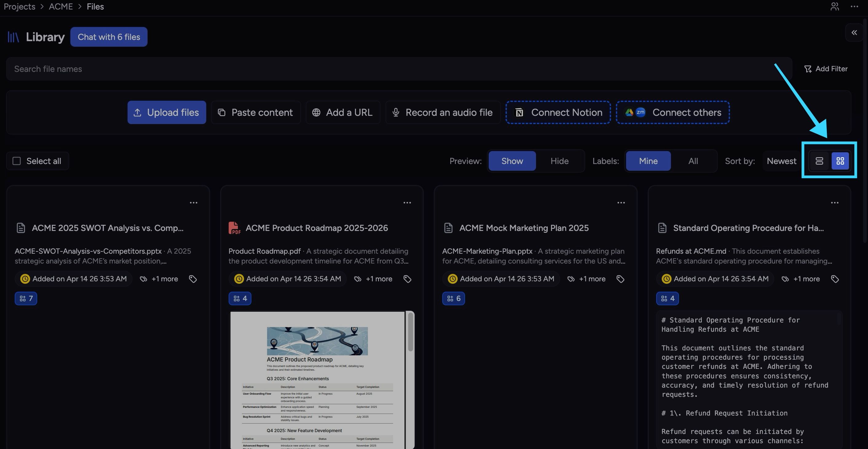Click the clock icon on Product Roadmap card
This screenshot has width=868, height=449.
click(239, 279)
